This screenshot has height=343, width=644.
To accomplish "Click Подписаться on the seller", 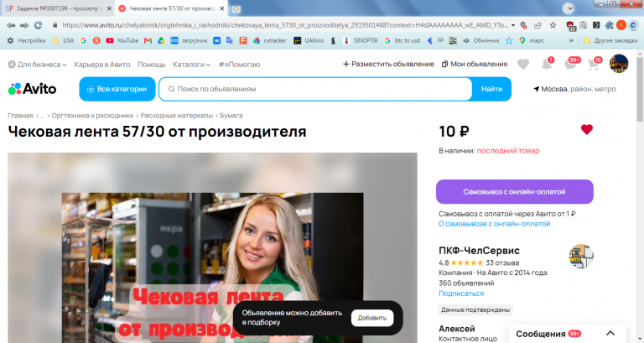I will (461, 294).
